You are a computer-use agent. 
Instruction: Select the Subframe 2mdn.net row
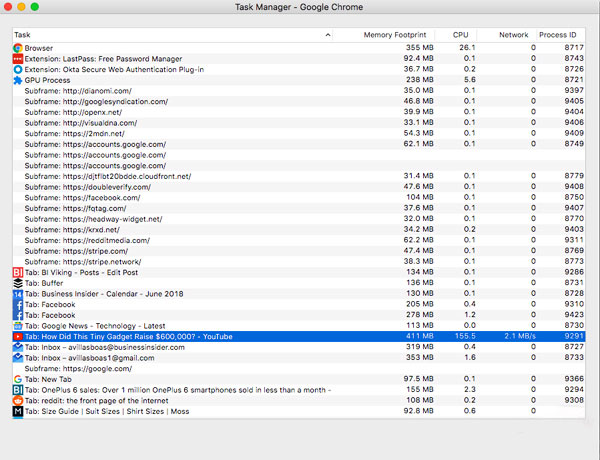298,134
